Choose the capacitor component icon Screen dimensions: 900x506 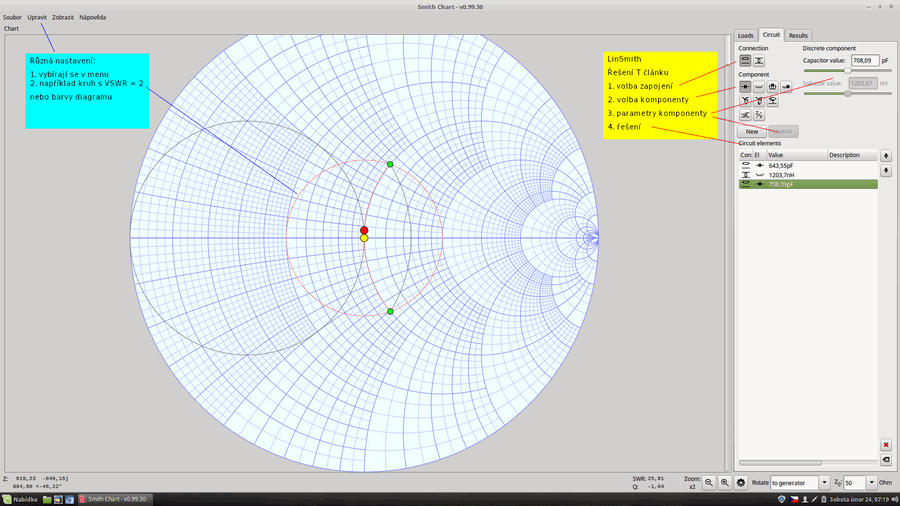[x=745, y=87]
